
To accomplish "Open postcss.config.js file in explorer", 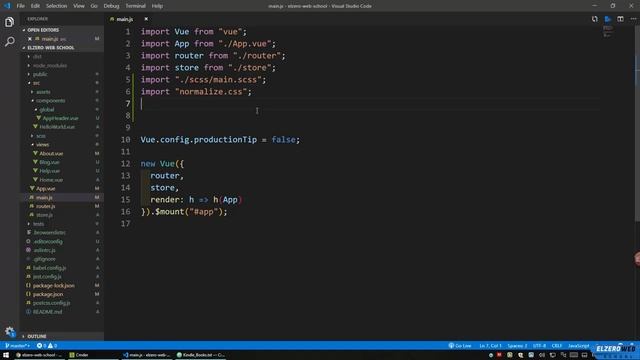I will pyautogui.click(x=51, y=303).
